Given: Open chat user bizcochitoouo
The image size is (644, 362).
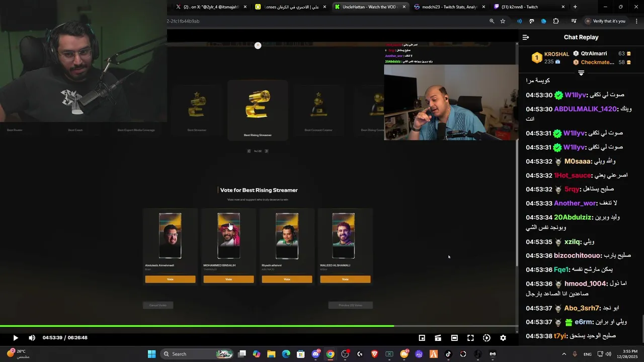Looking at the screenshot, I should coord(578,255).
